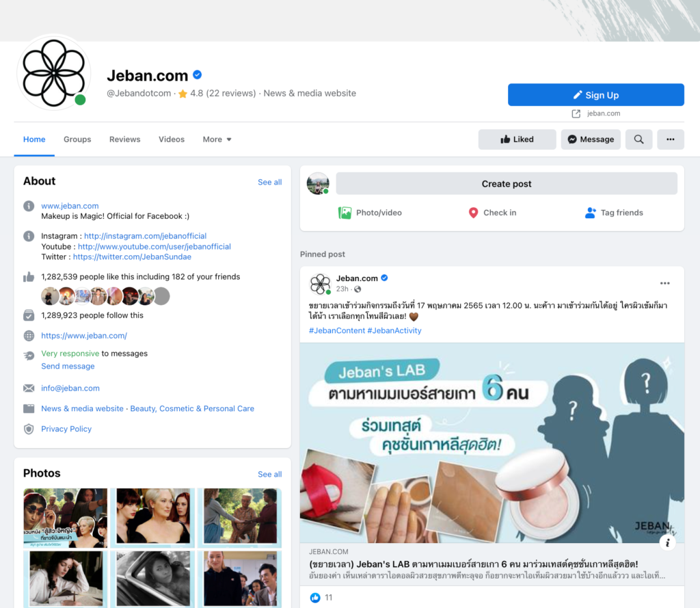Open the Twitter JebanSundae link
Viewport: 700px width, 608px height.
pyautogui.click(x=132, y=257)
